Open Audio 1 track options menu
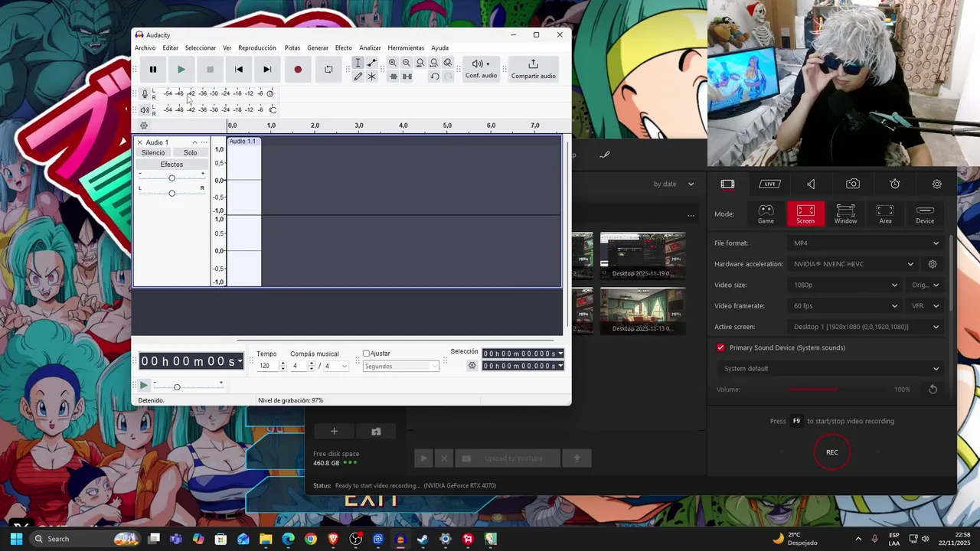The width and height of the screenshot is (980, 551). coord(204,142)
